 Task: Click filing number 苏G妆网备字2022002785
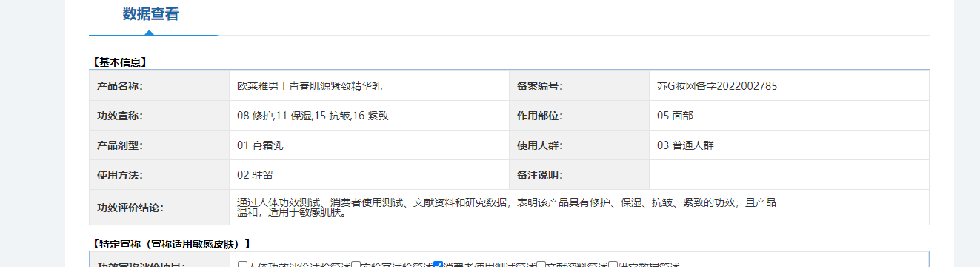pyautogui.click(x=717, y=86)
